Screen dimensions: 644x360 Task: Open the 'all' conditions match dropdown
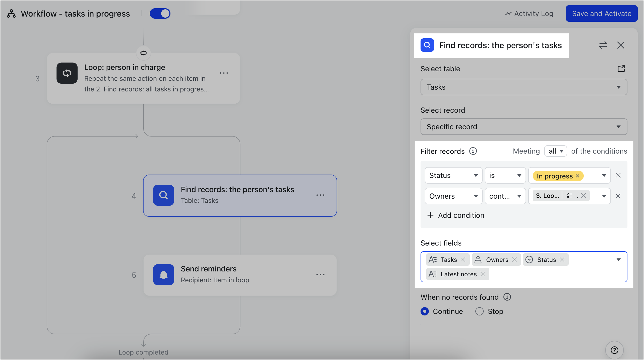coord(556,151)
